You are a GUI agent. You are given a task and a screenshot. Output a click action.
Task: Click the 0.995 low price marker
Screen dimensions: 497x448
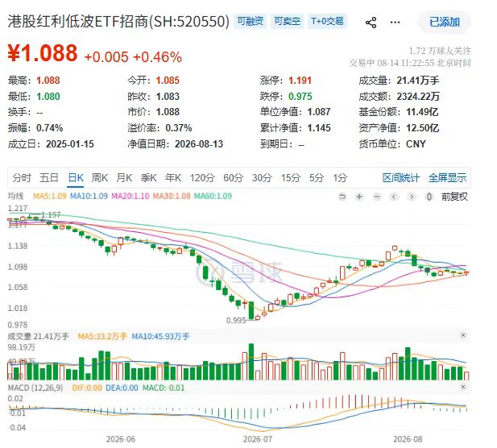[236, 321]
